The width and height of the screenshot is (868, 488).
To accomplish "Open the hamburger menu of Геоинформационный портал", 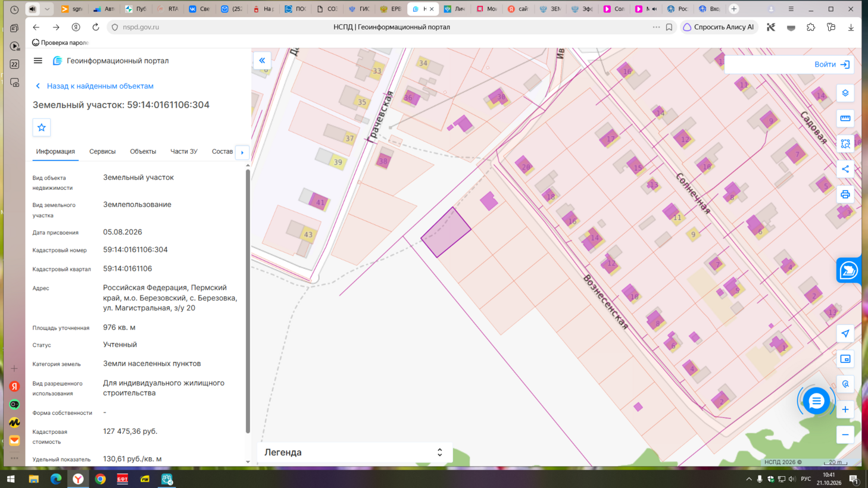I will point(38,61).
